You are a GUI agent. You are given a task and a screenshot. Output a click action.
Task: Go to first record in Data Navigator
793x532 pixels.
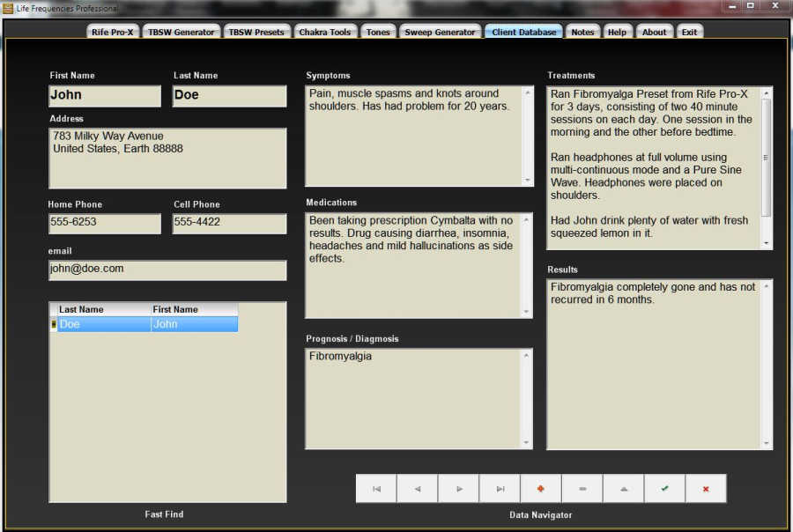coord(376,489)
